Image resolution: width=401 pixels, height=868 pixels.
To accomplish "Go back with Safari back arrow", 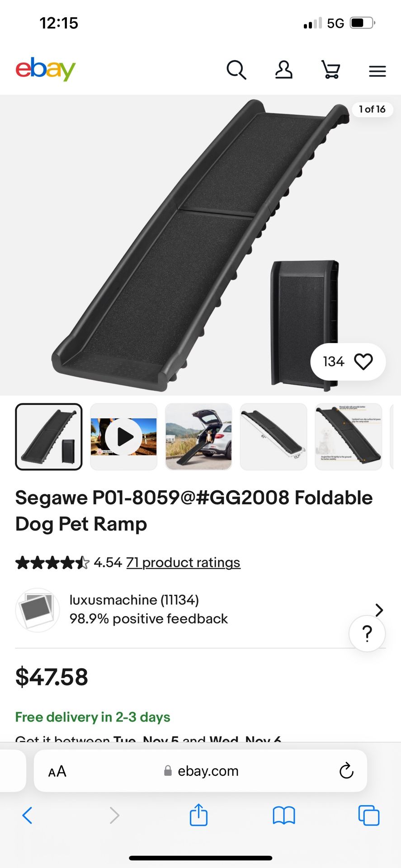I will [x=27, y=815].
